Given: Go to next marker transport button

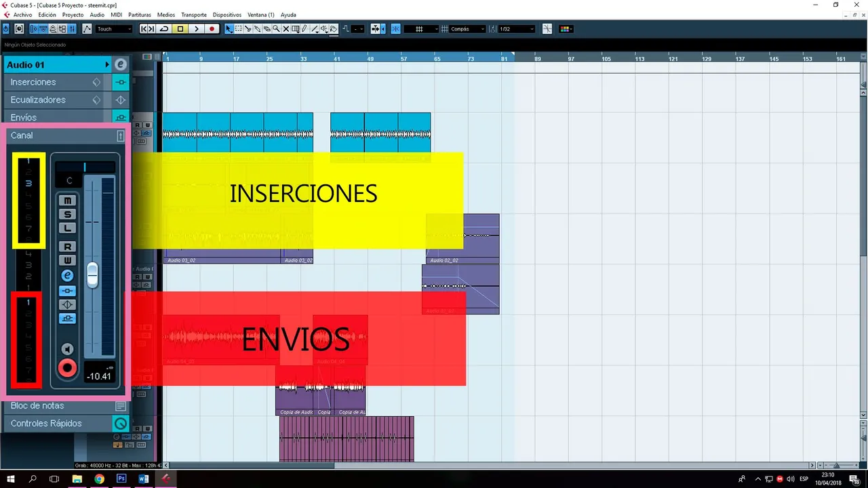Looking at the screenshot, I should [151, 28].
